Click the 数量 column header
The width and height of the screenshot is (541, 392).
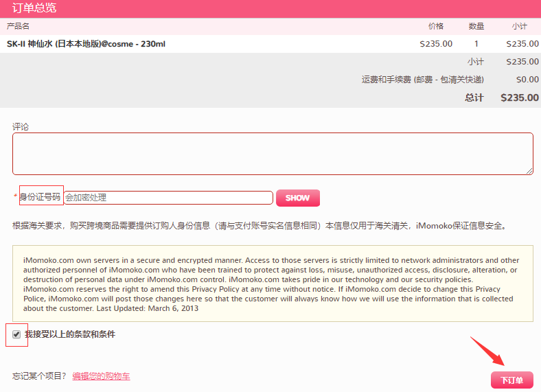476,26
